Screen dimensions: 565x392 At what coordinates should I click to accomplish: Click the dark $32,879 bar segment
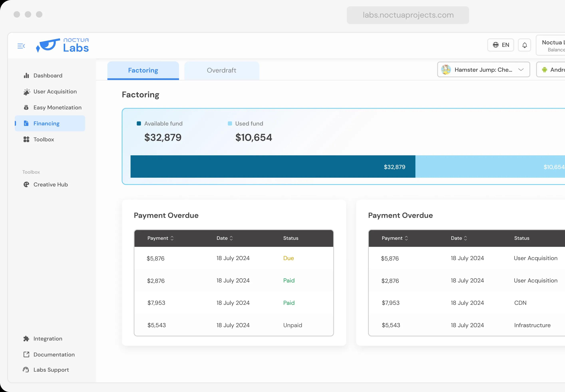pyautogui.click(x=273, y=166)
